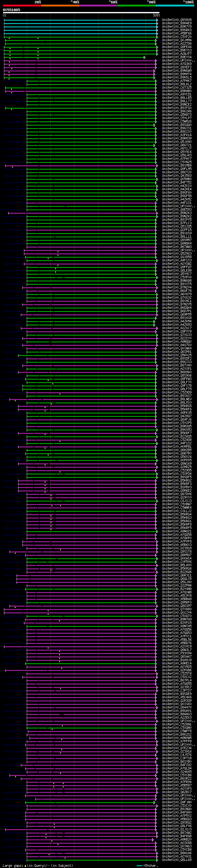Image resolution: width=197 pixels, height=868 pixels.
Task: Click the white AV551085 query bar
Action: [81, 12]
